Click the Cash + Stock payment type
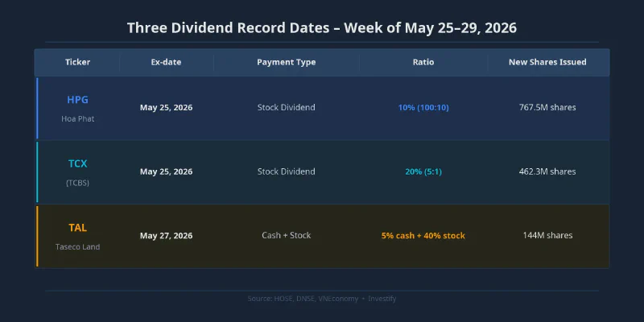Image resolution: width=644 pixels, height=322 pixels. click(287, 236)
